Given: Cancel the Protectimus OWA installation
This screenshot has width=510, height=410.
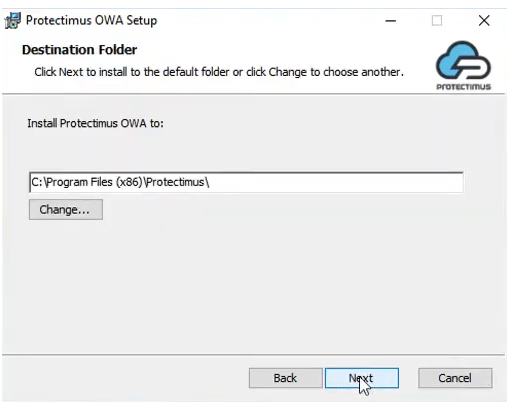Looking at the screenshot, I should pos(455,378).
